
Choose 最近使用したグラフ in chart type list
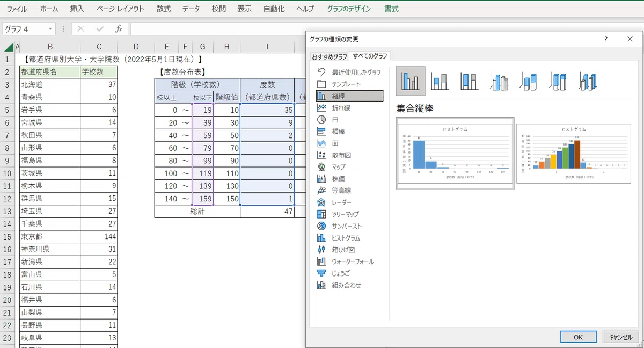[349, 72]
